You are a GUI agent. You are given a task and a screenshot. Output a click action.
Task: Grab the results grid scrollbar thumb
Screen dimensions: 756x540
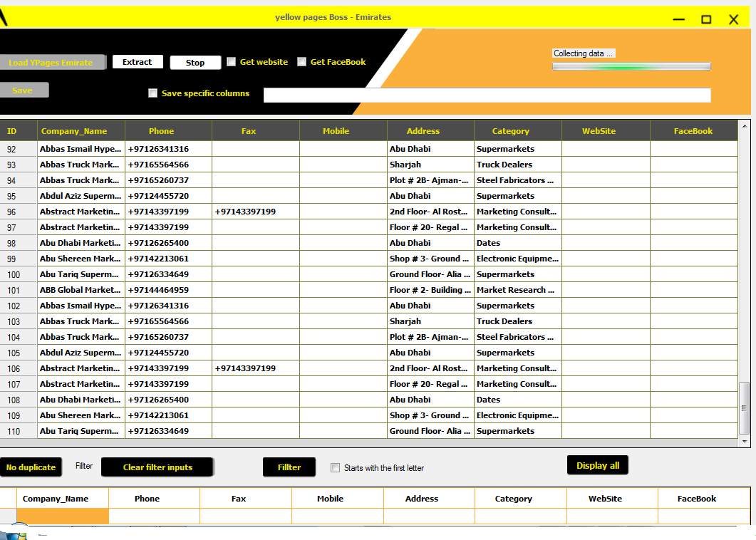pos(745,408)
